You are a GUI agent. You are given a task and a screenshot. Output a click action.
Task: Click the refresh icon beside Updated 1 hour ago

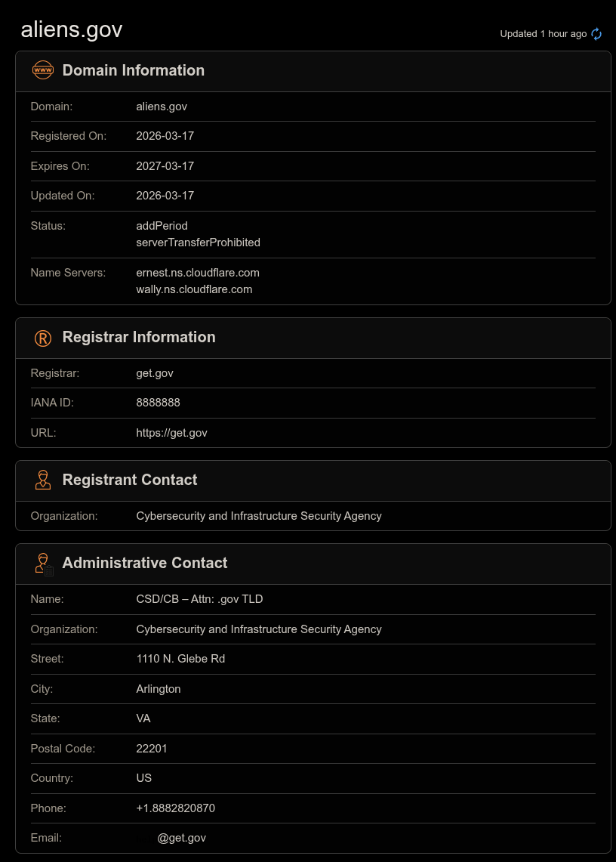coord(596,34)
